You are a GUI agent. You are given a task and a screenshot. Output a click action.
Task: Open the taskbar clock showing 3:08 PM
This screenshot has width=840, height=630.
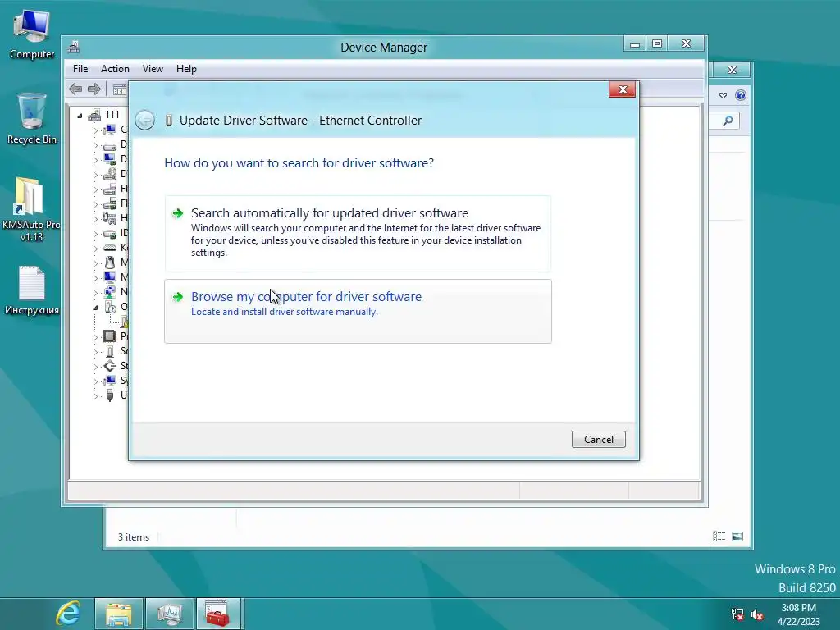coord(798,614)
